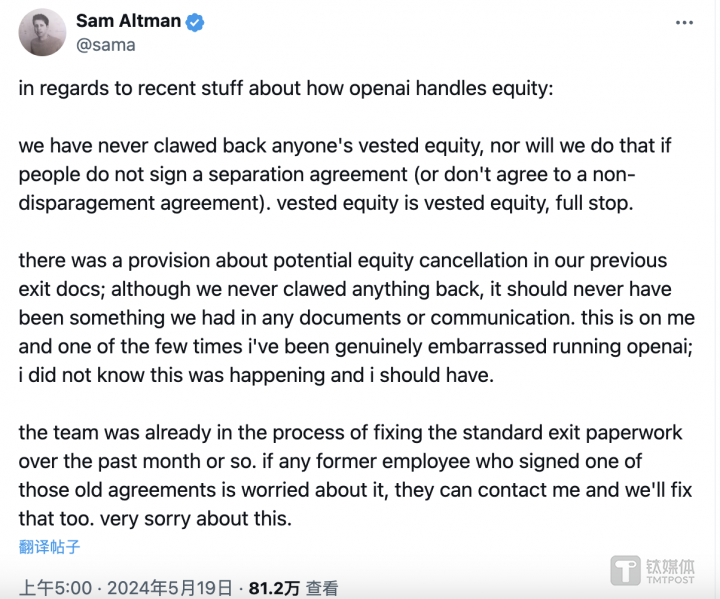Click the 翻译帖子 translate post link
This screenshot has width=720, height=599.
click(x=49, y=546)
